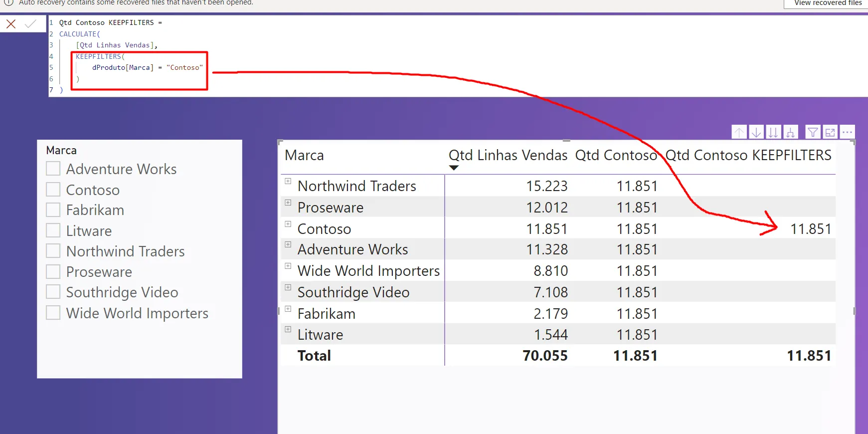Sort by Qtd Linhas Vendas column header
This screenshot has width=868, height=434.
(508, 156)
